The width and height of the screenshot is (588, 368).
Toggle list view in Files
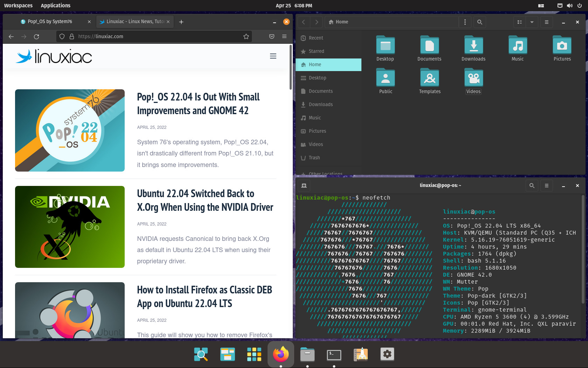(x=520, y=22)
